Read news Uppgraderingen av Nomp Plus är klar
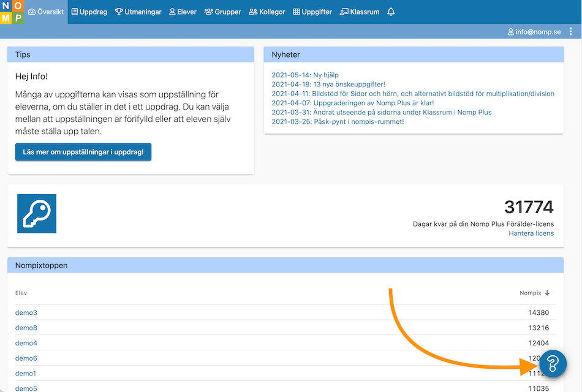The width and height of the screenshot is (582, 392). pos(353,103)
